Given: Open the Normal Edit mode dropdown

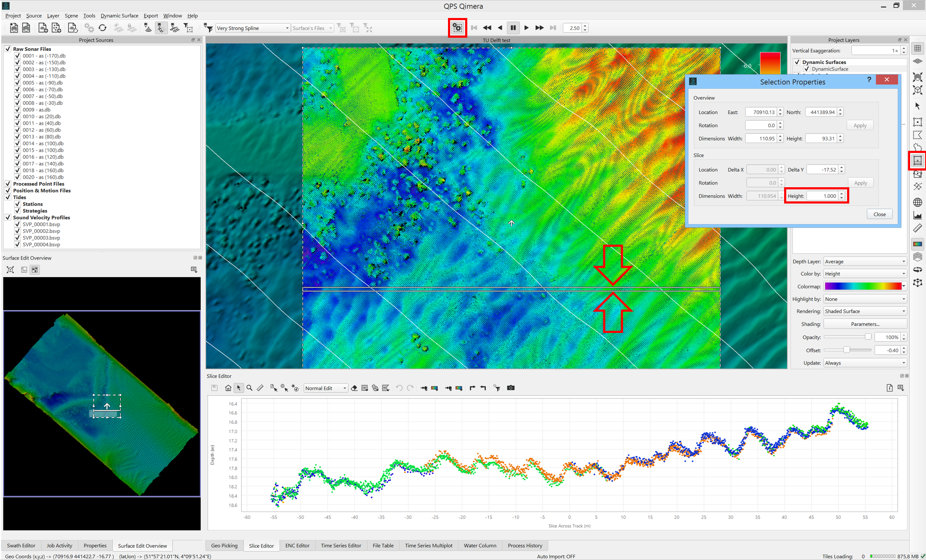Looking at the screenshot, I should coord(326,388).
